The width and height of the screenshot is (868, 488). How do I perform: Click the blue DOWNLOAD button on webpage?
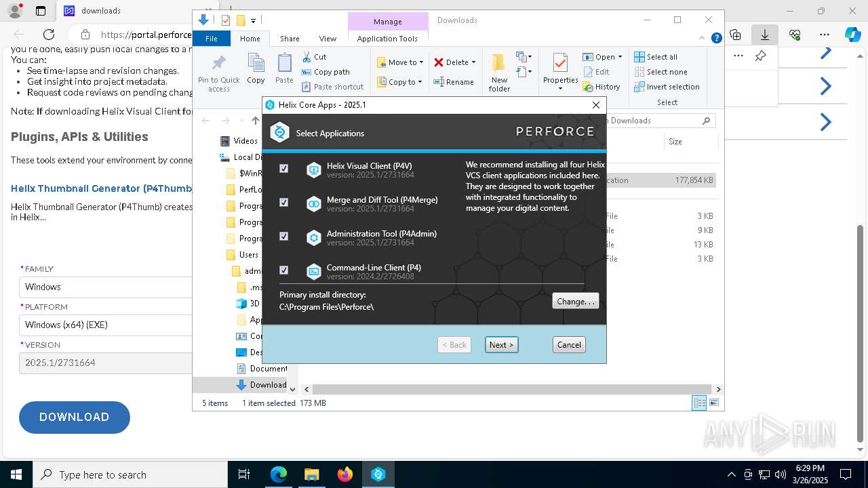pyautogui.click(x=75, y=417)
